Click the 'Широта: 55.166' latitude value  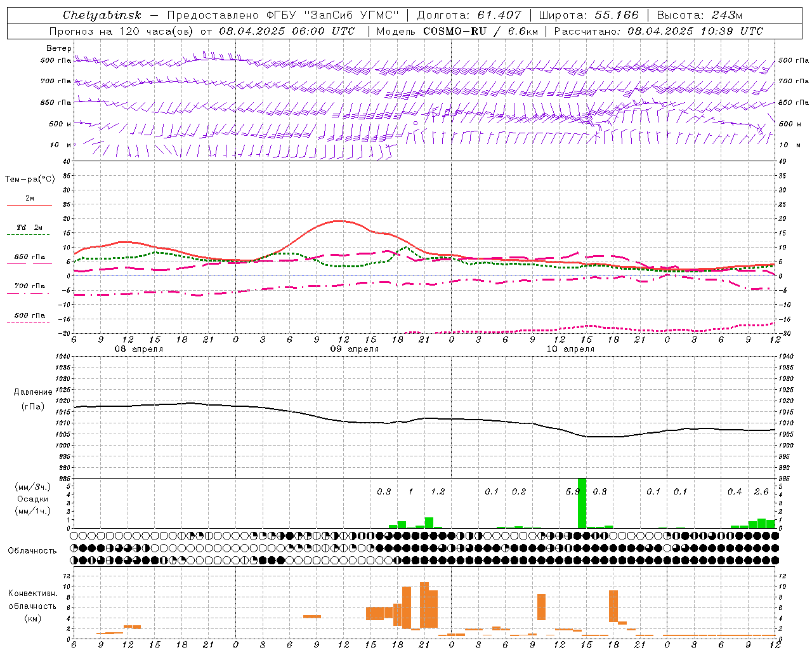click(589, 15)
